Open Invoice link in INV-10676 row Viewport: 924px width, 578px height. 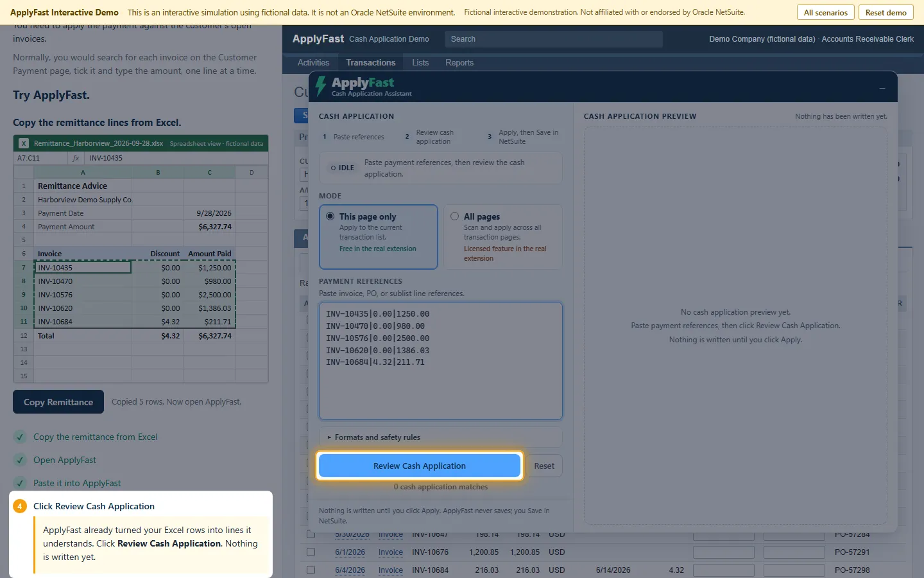point(391,552)
